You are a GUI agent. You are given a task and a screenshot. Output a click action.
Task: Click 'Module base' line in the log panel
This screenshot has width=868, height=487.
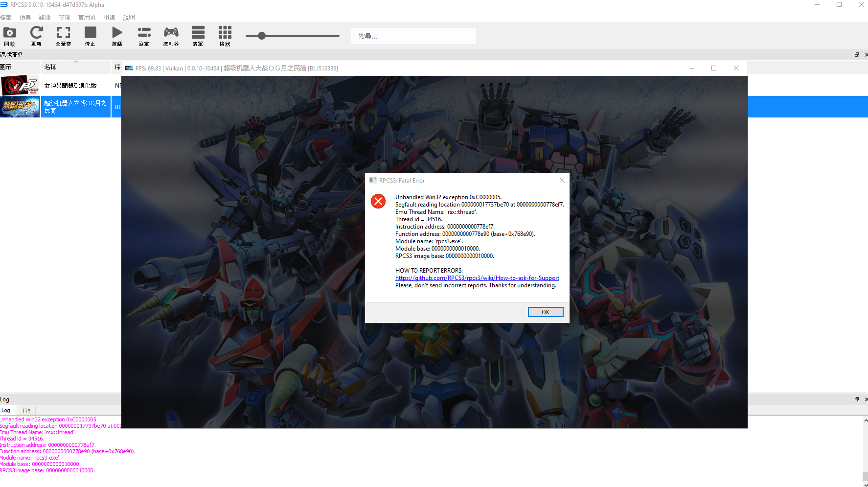tap(40, 464)
